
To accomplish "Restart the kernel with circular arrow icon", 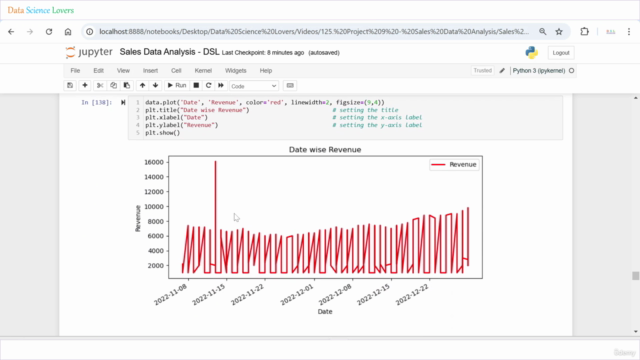I will [209, 86].
